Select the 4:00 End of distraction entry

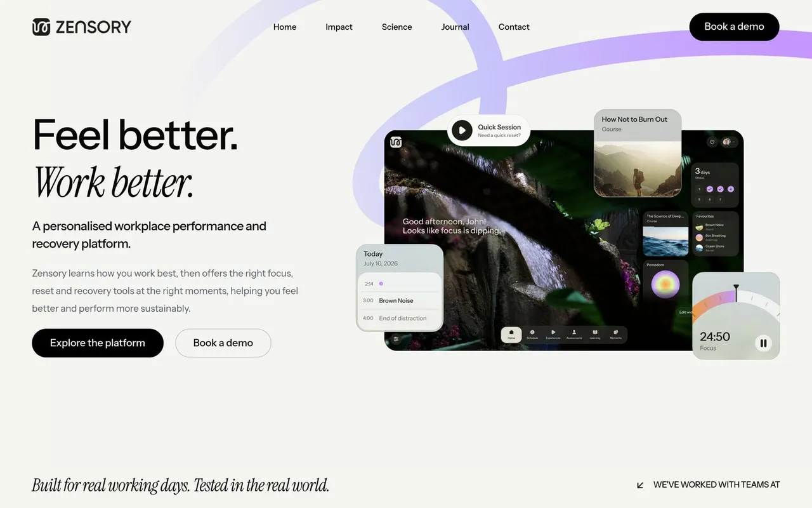tap(400, 318)
